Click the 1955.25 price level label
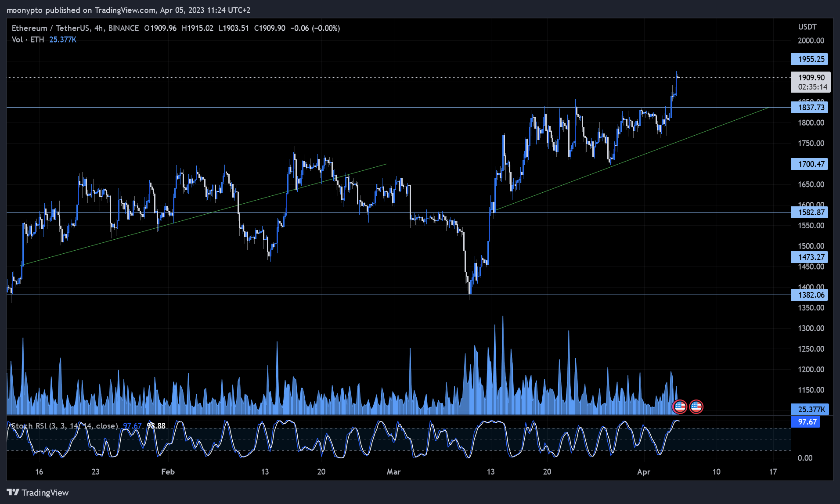 (x=810, y=59)
